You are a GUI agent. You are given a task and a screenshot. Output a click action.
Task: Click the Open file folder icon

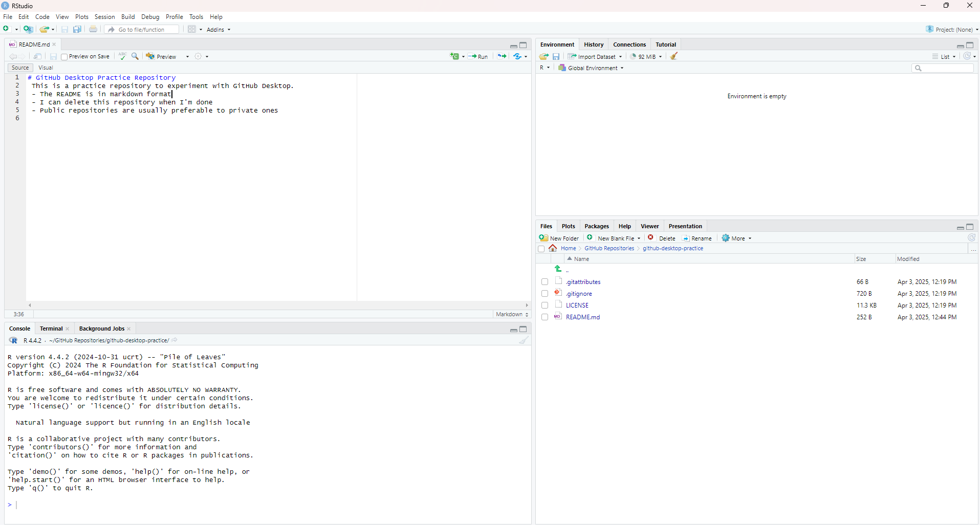pyautogui.click(x=45, y=29)
